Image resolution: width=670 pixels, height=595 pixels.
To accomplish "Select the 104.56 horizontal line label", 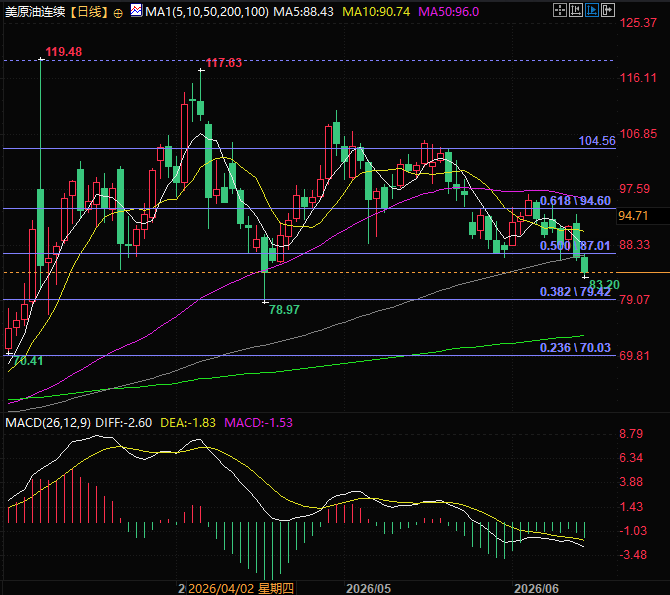I will click(597, 141).
